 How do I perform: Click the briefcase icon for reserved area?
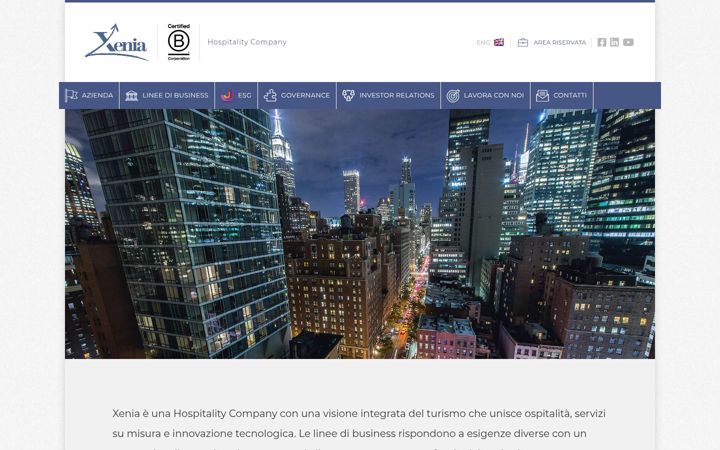pos(523,42)
